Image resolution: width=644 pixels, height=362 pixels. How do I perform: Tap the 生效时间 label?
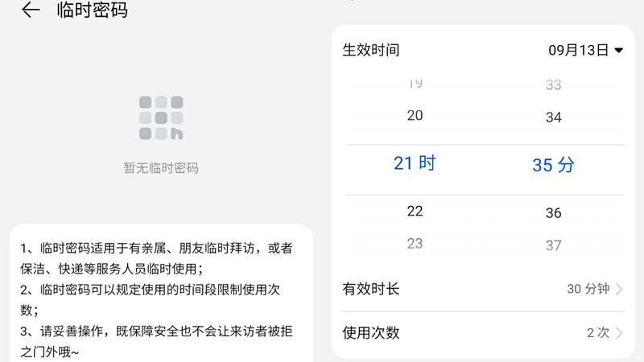coord(371,50)
